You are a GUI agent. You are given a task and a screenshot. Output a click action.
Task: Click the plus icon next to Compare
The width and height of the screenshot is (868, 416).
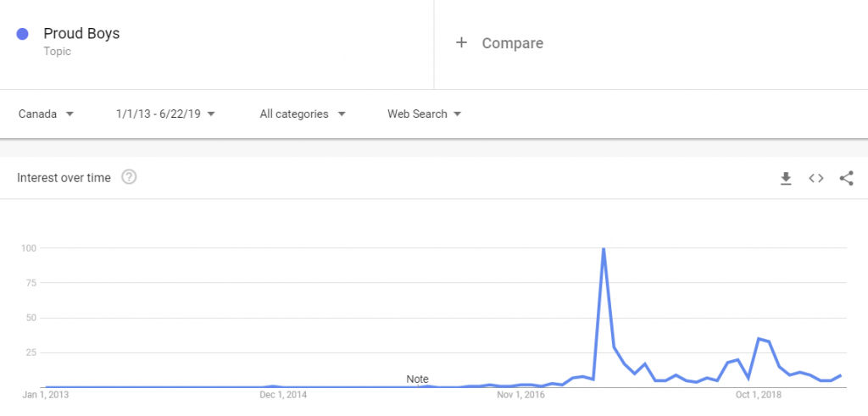(461, 42)
